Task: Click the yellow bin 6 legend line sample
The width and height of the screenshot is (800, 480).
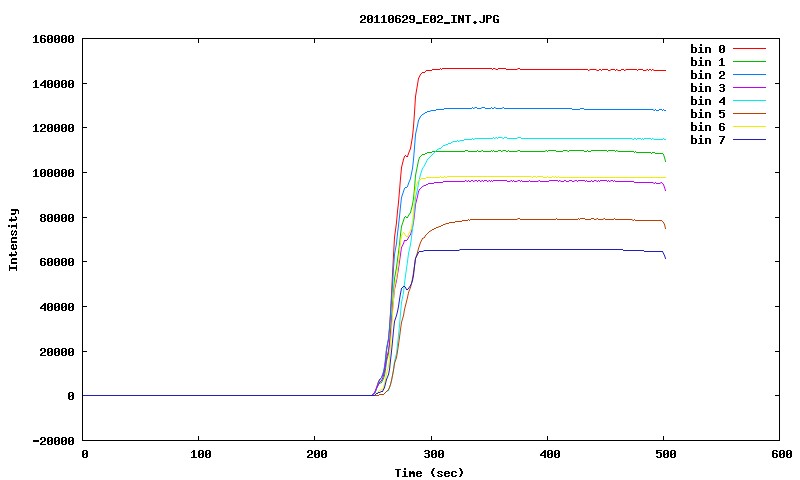Action: [749, 127]
